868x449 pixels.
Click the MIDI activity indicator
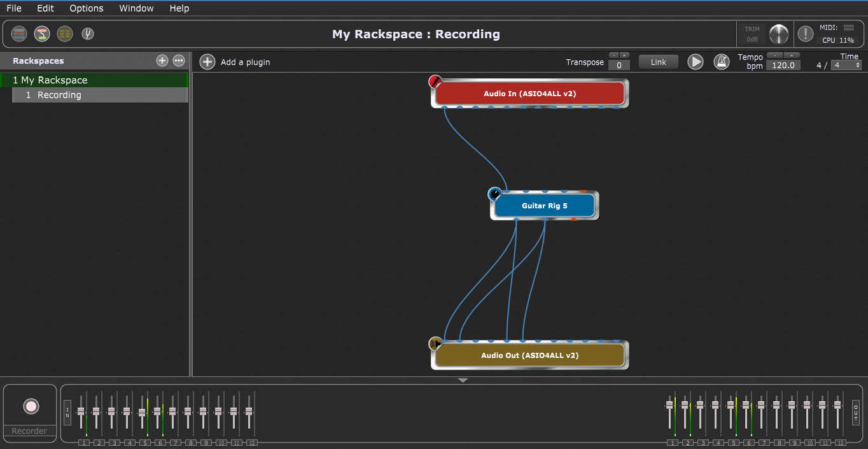(849, 27)
